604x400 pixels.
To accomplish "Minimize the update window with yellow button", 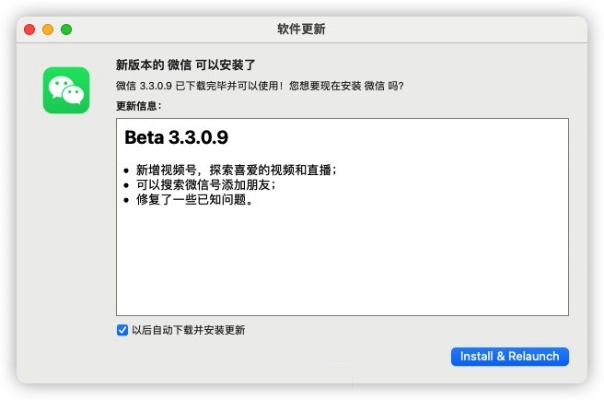I will click(50, 29).
